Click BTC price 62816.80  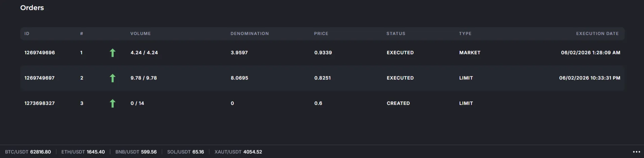pos(41,152)
